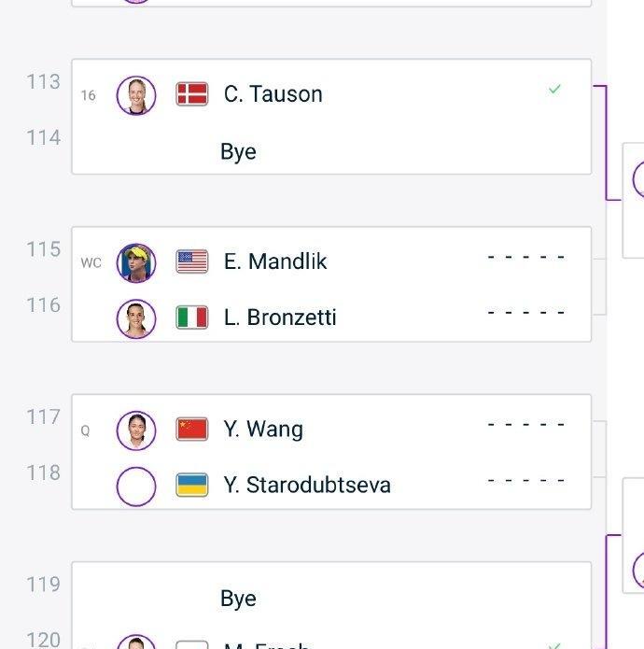Screen dimensions: 644x649
Task: Open the E. Mandlik player name
Action: point(275,261)
